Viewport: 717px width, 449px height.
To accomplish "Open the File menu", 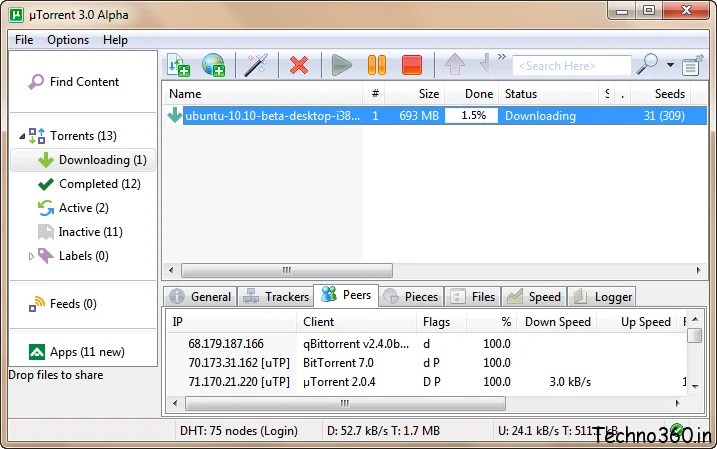I will [x=24, y=40].
